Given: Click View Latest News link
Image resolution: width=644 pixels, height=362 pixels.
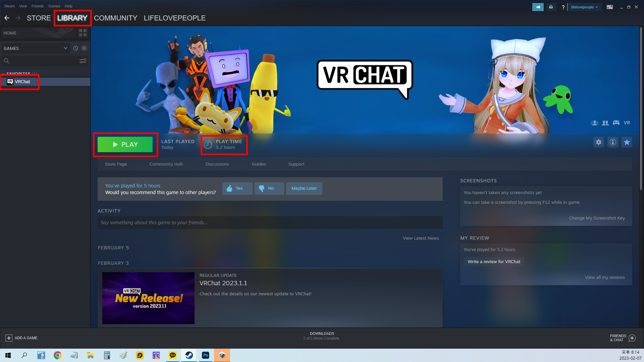Looking at the screenshot, I should [x=421, y=238].
